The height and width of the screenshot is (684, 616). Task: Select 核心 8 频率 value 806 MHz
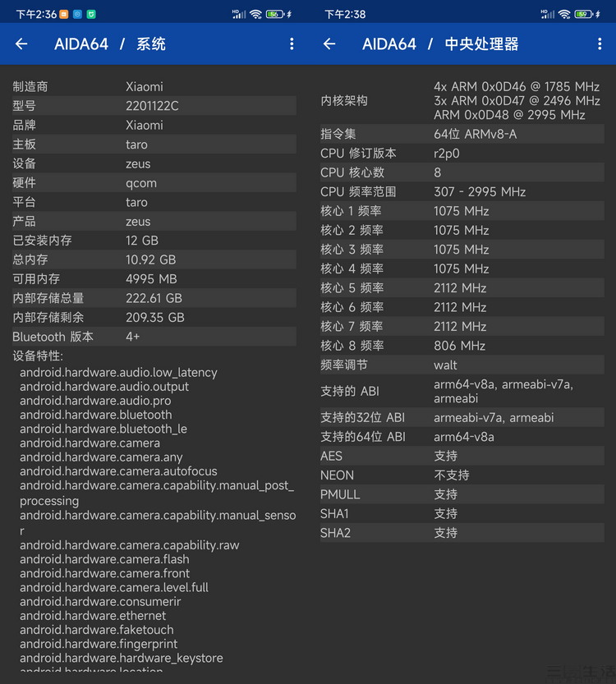point(459,346)
